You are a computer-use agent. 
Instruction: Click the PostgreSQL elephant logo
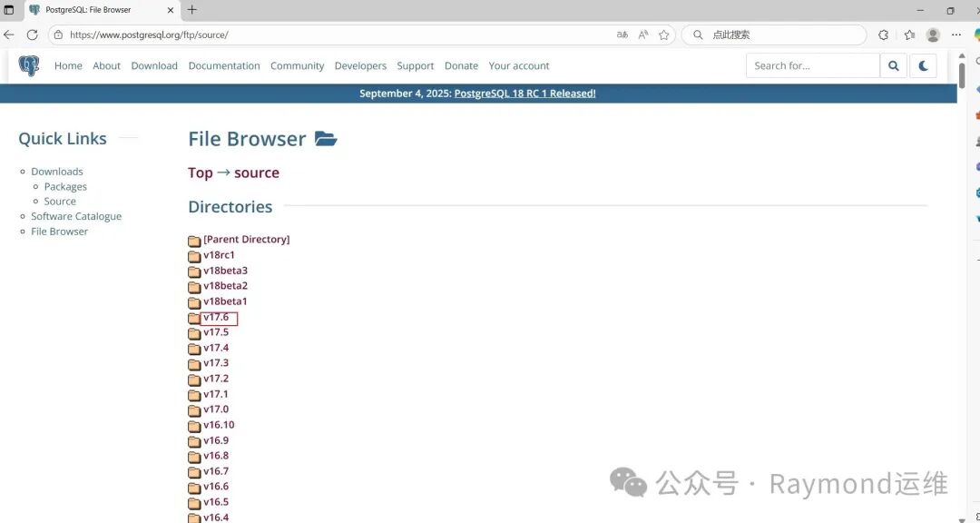(x=29, y=65)
